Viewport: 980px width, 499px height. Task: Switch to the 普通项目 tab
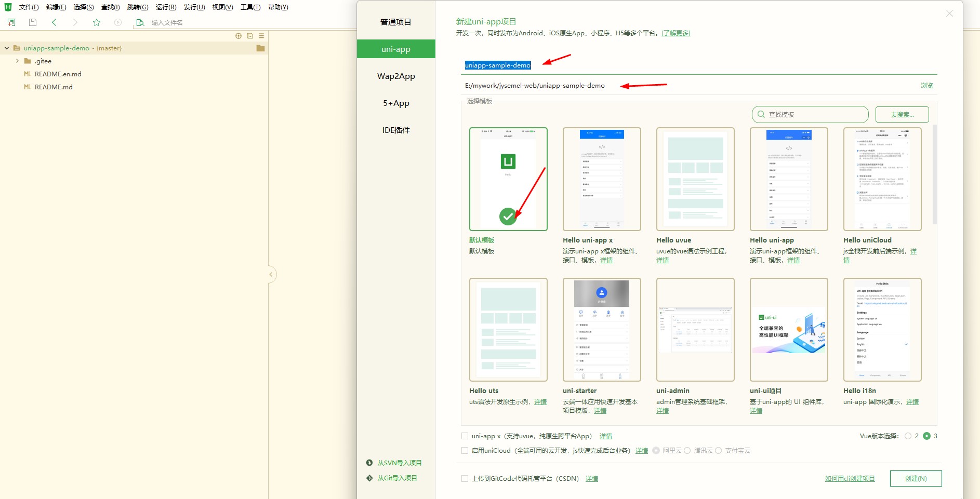396,22
